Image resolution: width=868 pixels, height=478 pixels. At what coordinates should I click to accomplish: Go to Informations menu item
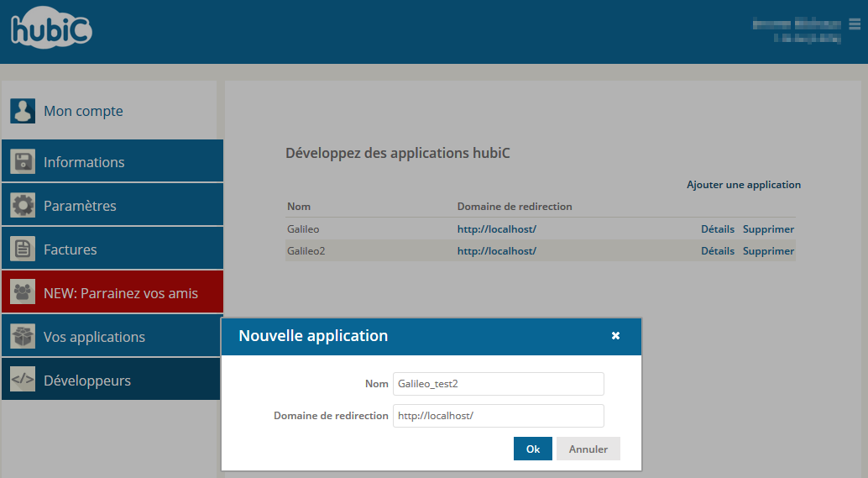112,160
